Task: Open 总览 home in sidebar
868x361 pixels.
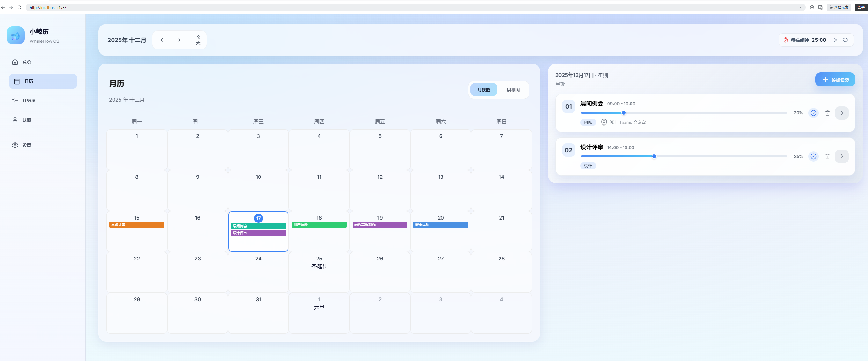Action: (26, 63)
